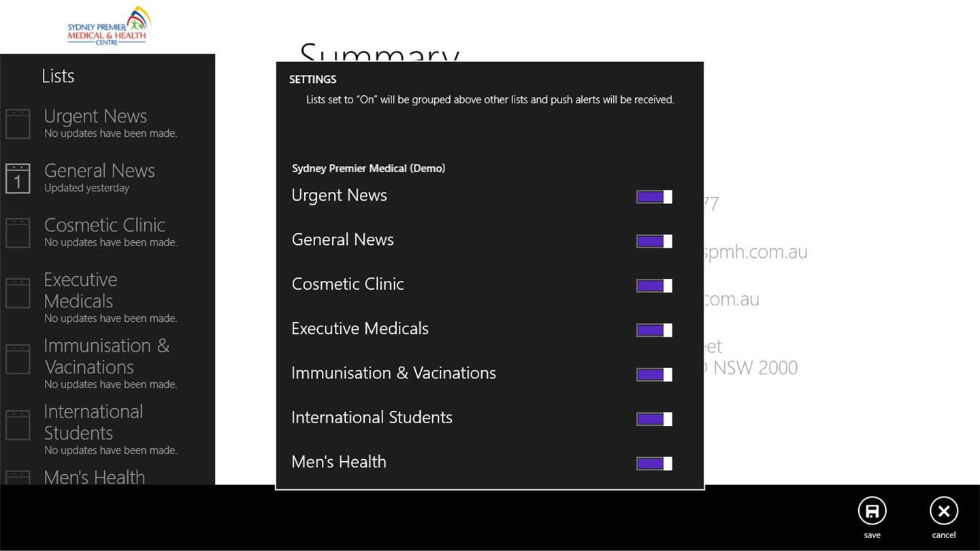Toggle the Immunisation & Vacinations switch

[654, 374]
